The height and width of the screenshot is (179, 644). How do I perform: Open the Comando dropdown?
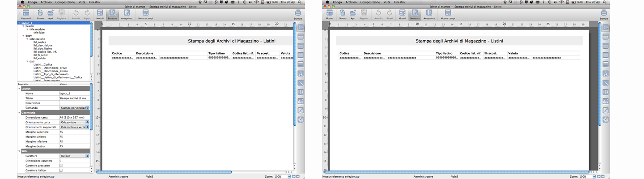pos(75,108)
